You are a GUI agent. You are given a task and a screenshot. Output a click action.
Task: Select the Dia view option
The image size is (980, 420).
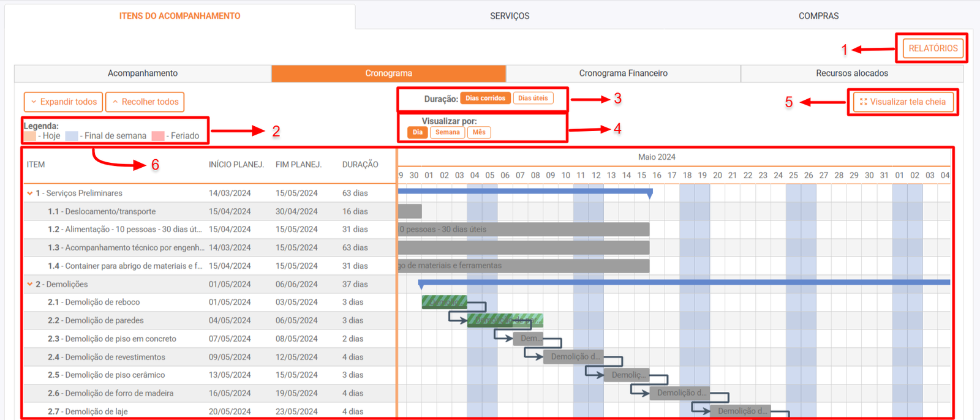417,132
